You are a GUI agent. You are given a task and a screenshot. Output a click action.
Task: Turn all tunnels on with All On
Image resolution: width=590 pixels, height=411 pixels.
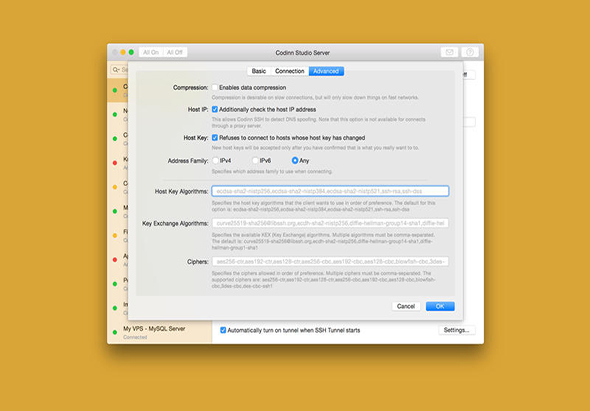tap(151, 52)
